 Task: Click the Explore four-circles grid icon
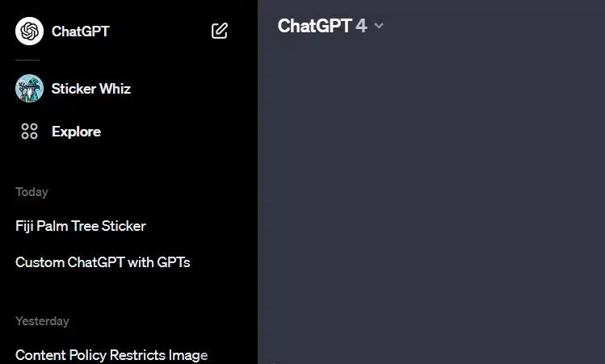click(x=29, y=131)
